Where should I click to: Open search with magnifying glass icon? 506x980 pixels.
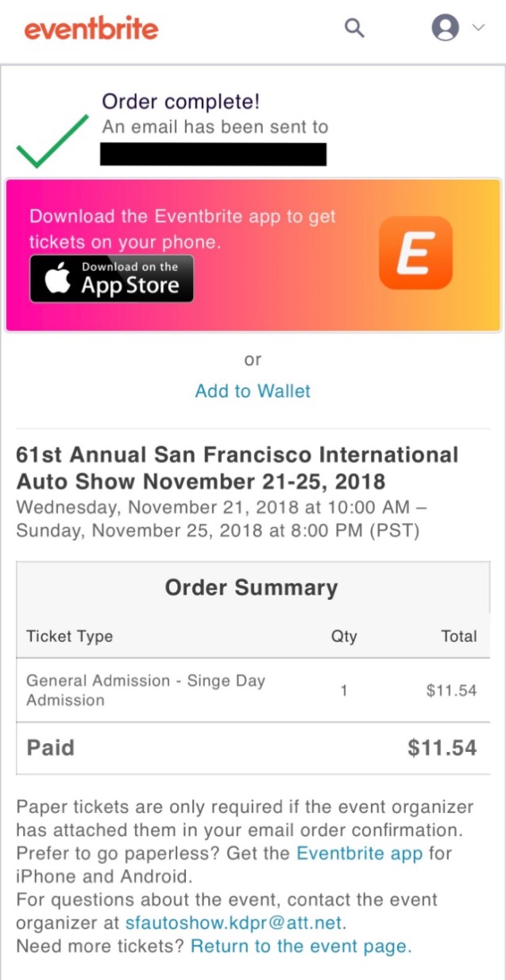(354, 29)
